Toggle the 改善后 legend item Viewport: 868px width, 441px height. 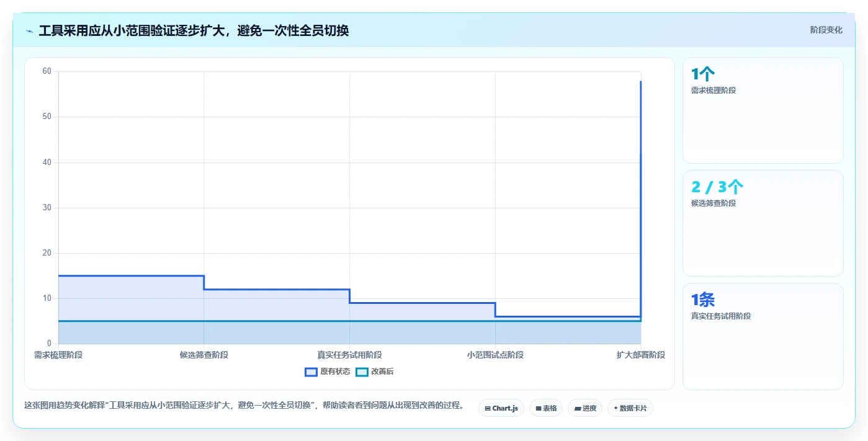click(x=375, y=372)
